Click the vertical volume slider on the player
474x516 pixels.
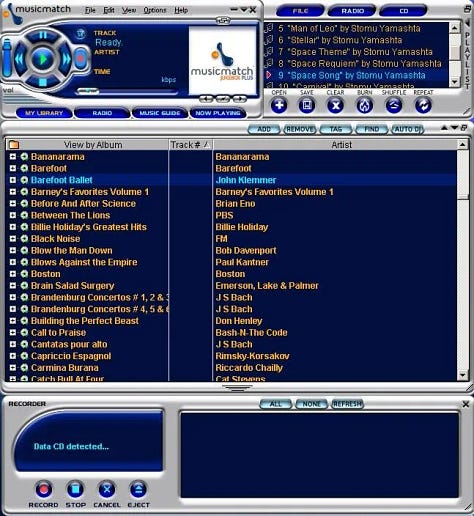point(7,58)
